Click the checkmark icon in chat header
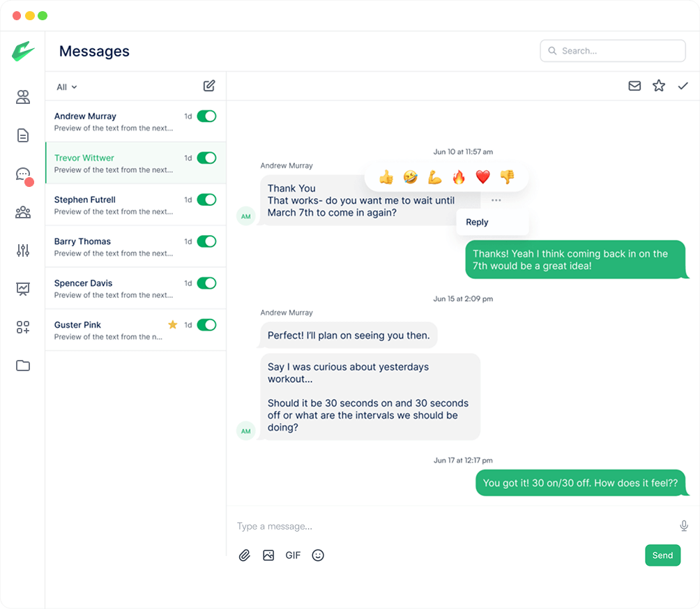 click(x=683, y=86)
